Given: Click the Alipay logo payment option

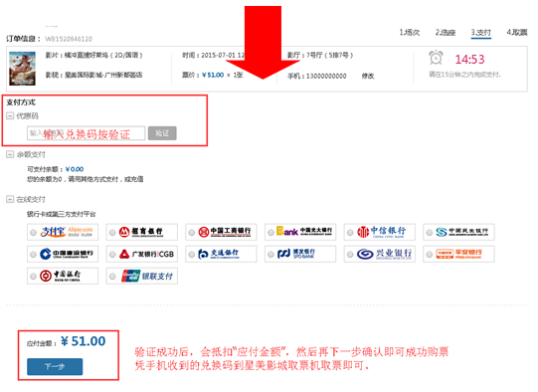Looking at the screenshot, I should coord(67,232).
